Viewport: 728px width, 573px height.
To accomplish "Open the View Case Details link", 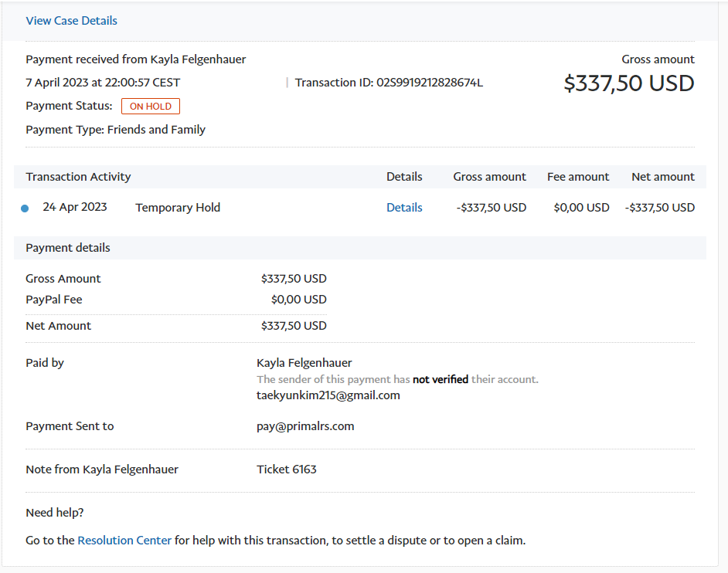I will tap(72, 21).
